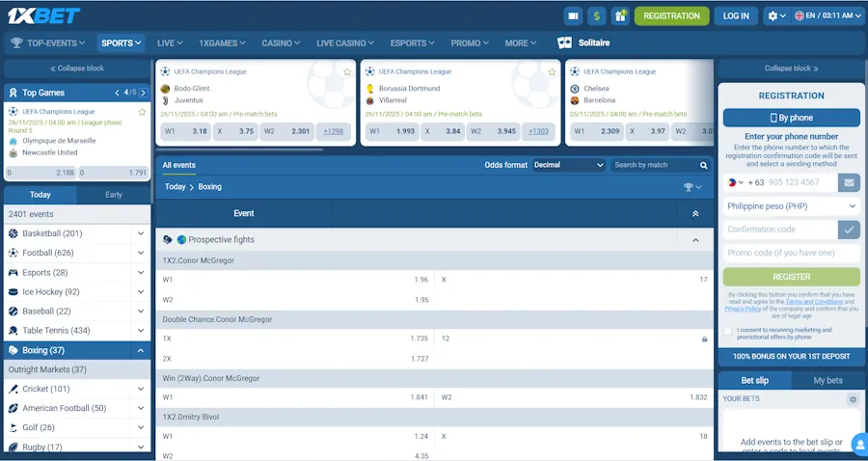Open the Philippine peso currency dropdown

(x=791, y=205)
